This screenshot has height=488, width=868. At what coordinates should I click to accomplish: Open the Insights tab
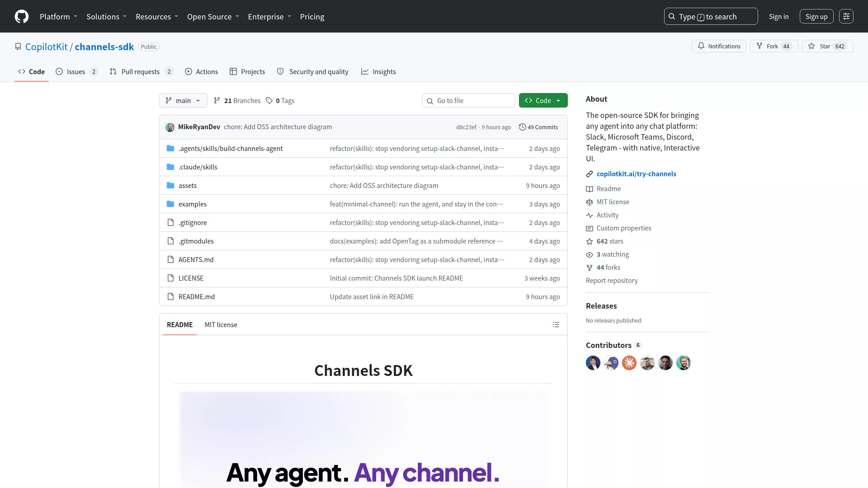[378, 72]
